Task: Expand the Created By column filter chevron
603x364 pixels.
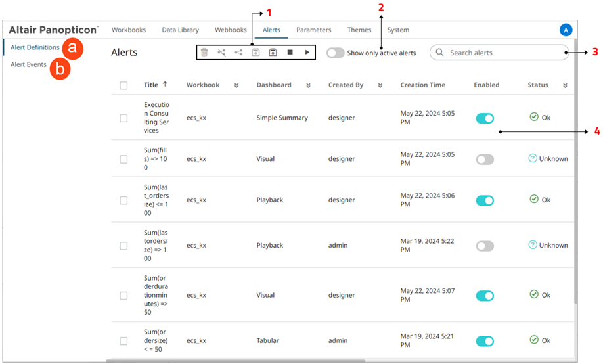Action: [380, 85]
